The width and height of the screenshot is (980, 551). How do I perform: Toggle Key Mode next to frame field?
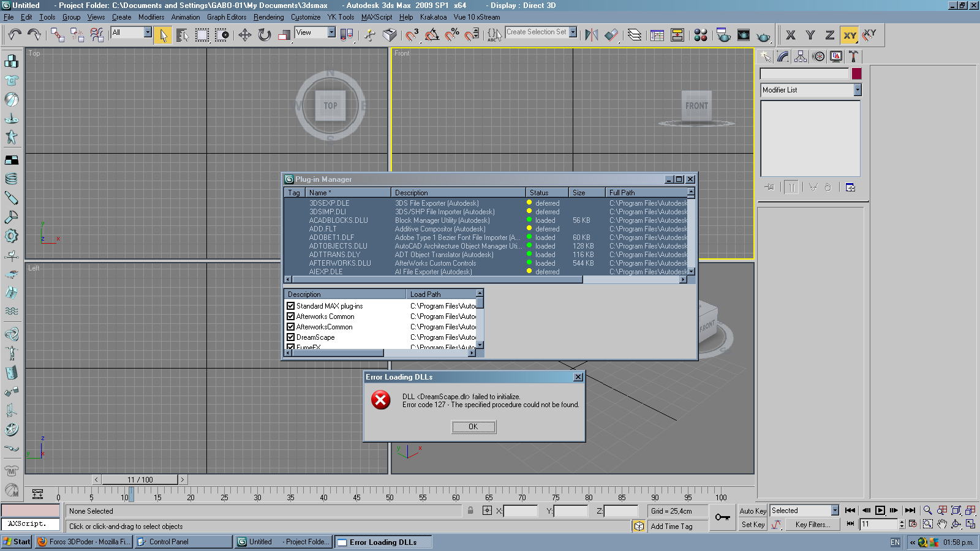click(850, 524)
